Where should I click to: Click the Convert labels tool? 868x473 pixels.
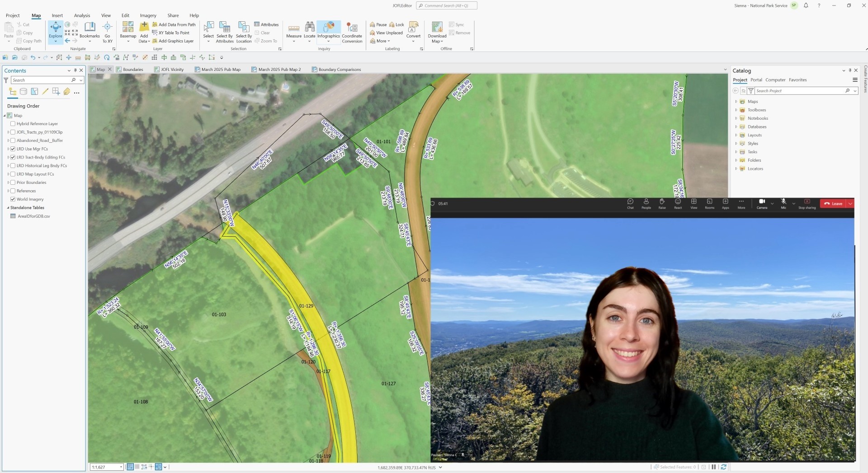pos(413,32)
